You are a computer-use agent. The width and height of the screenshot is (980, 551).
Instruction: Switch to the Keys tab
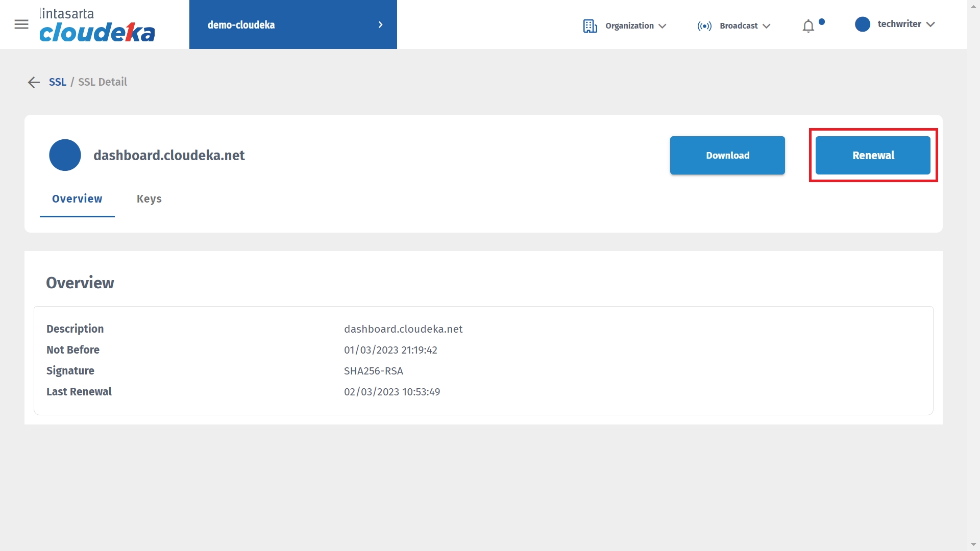click(x=149, y=199)
